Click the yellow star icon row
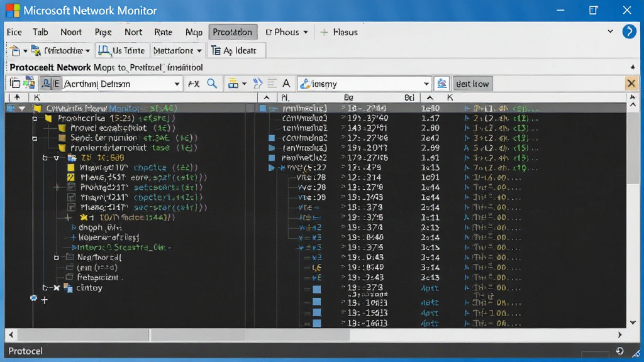 pyautogui.click(x=84, y=217)
